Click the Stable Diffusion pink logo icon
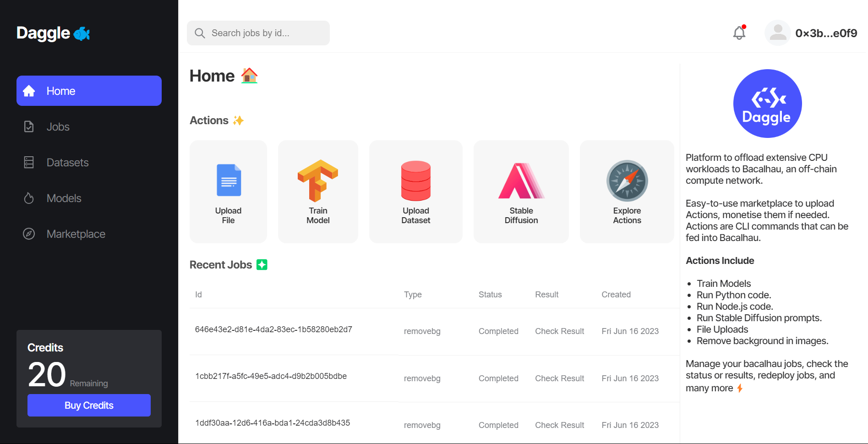 pos(521,181)
